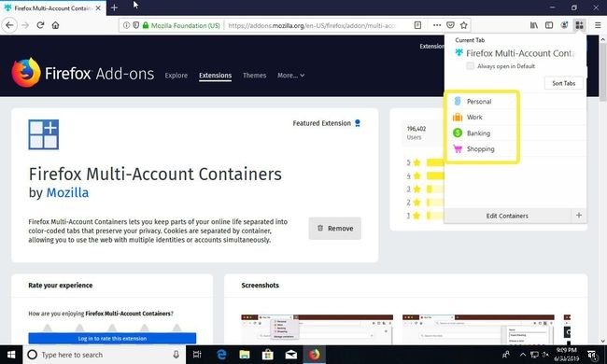The width and height of the screenshot is (607, 364).
Task: Check Always open in Default
Action: pos(470,66)
